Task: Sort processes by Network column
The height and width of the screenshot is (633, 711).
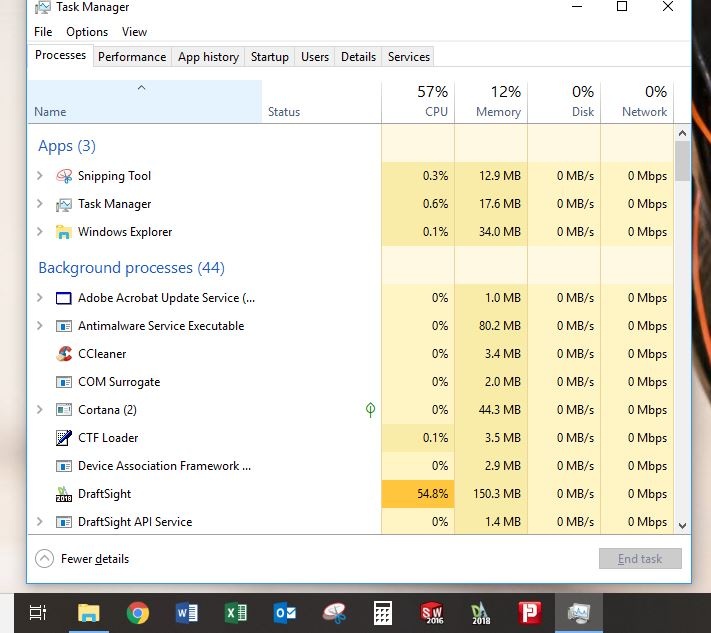Action: coord(638,102)
